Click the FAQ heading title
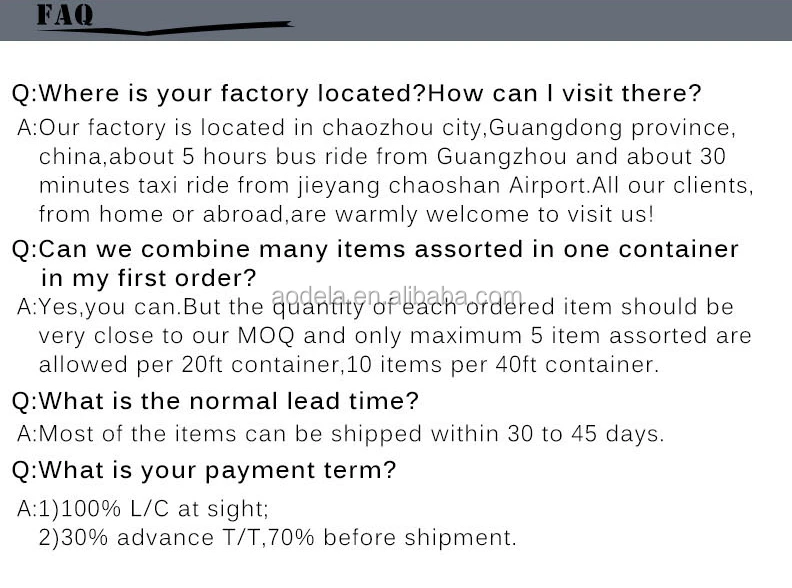 65,14
